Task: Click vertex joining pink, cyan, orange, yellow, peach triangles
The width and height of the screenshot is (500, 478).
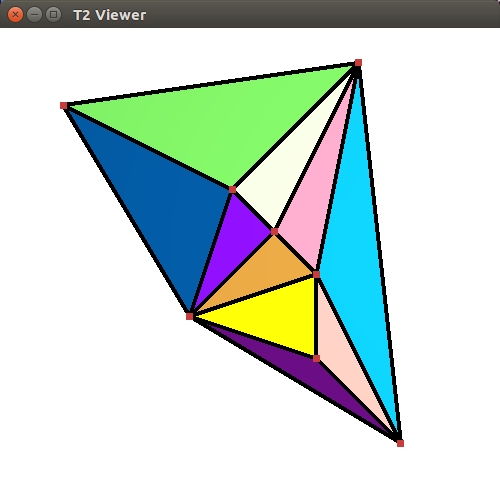Action: [316, 274]
